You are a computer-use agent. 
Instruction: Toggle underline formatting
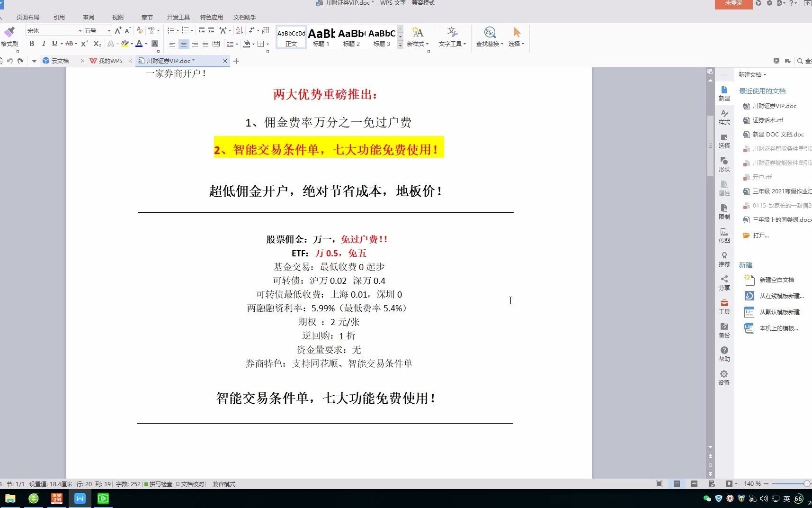54,44
